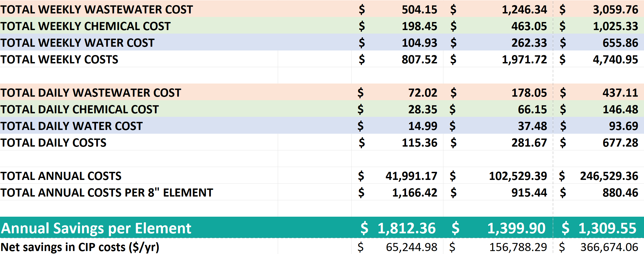Select the TOTAL ANNUAL COSTS label
The width and height of the screenshot is (644, 254).
(61, 176)
